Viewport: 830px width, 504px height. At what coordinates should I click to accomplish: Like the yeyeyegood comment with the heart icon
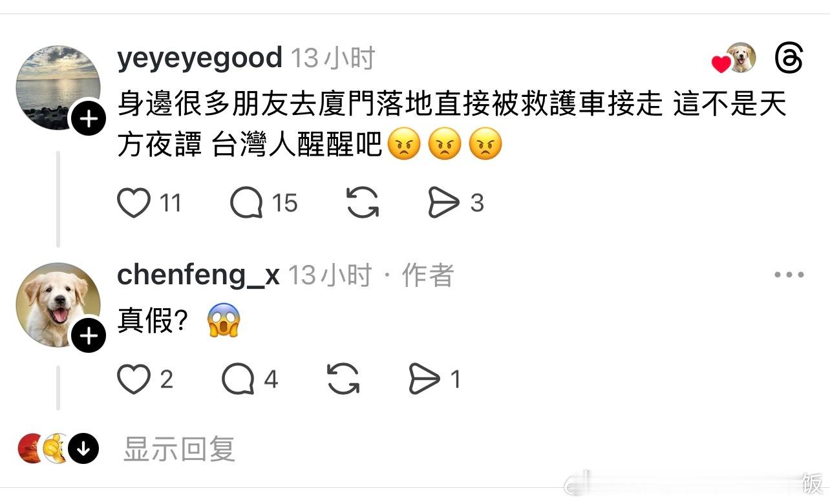point(134,203)
